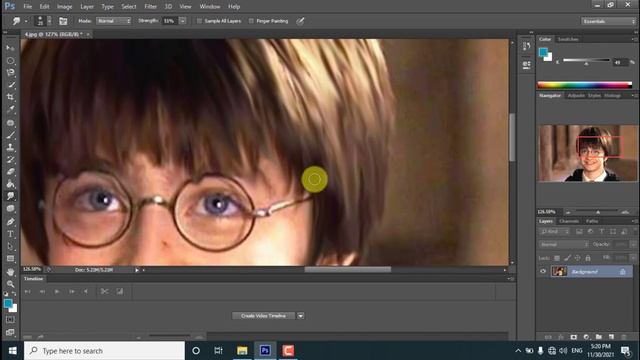This screenshot has height=360, width=640.
Task: Select the Move tool
Action: tap(10, 48)
